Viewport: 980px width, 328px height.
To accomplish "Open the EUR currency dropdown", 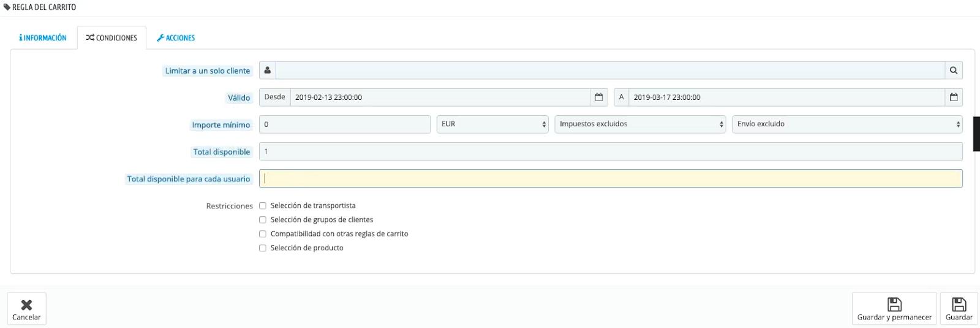I will pyautogui.click(x=492, y=124).
